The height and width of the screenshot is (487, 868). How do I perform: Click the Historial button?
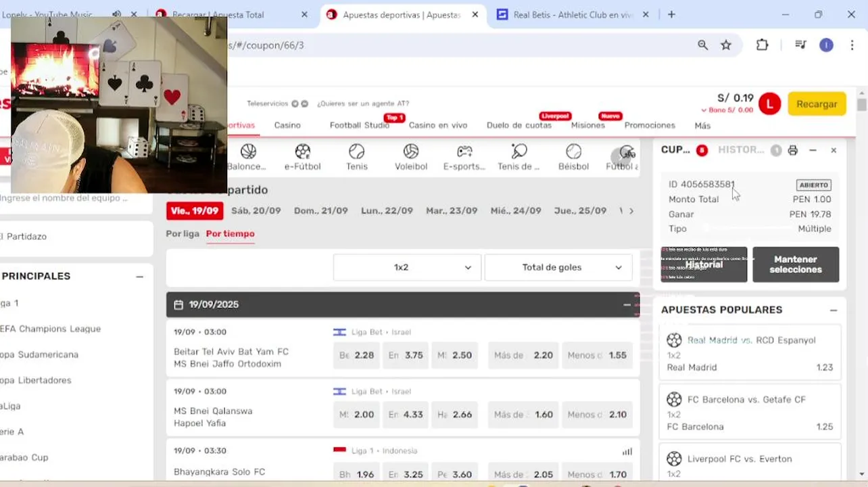(704, 264)
